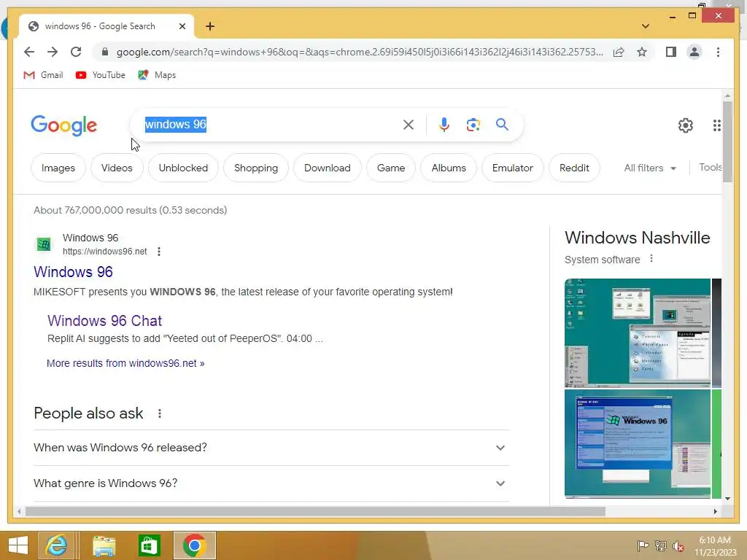This screenshot has height=560, width=747.
Task: Select the Reddit filter chip
Action: pyautogui.click(x=574, y=168)
